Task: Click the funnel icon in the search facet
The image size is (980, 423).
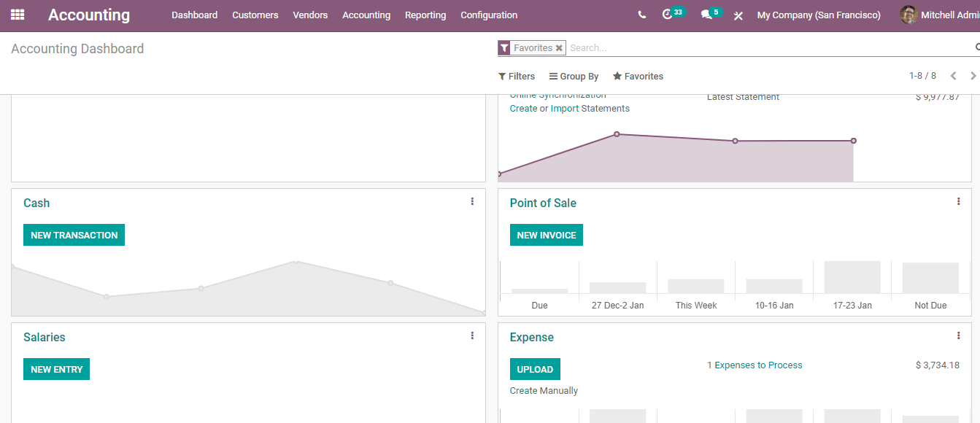Action: coord(504,47)
